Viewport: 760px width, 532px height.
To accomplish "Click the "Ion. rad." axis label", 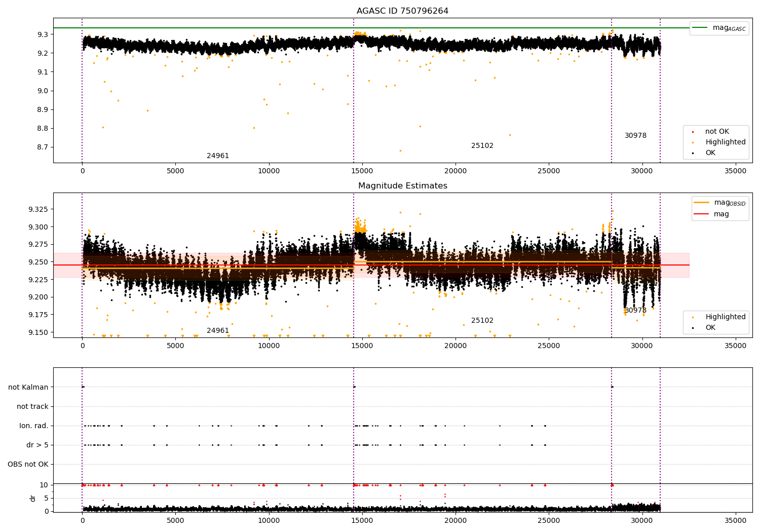I will [x=34, y=426].
